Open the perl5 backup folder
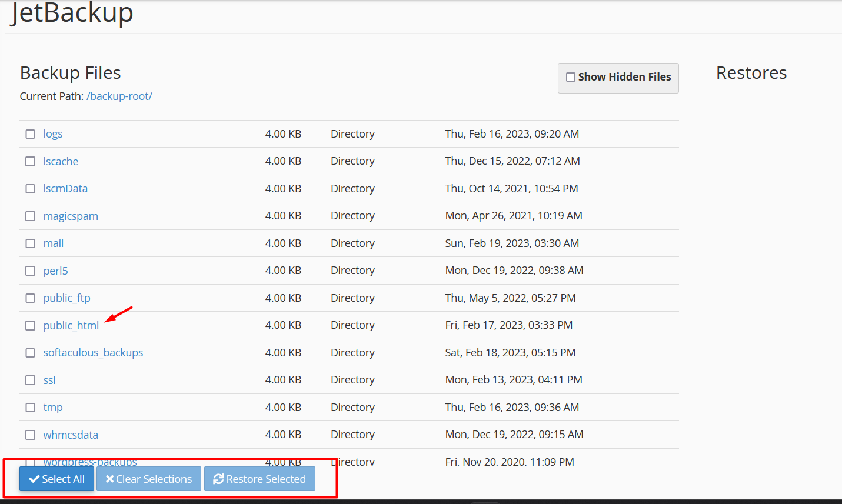Screen dimensions: 842x504 click(55, 271)
